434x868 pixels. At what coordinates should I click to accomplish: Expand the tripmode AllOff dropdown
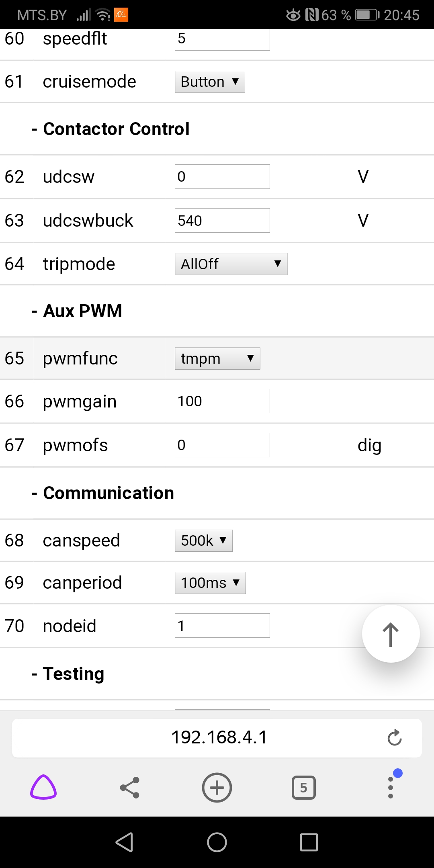click(231, 264)
